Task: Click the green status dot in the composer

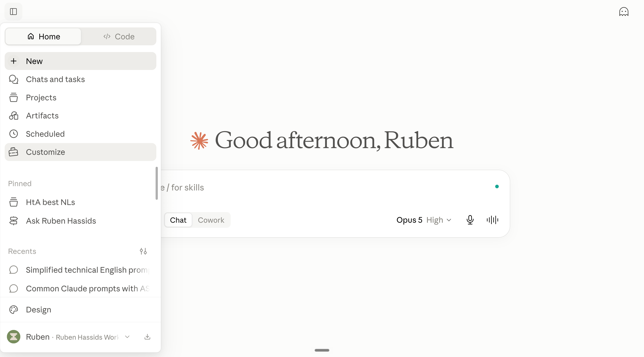Action: (497, 186)
